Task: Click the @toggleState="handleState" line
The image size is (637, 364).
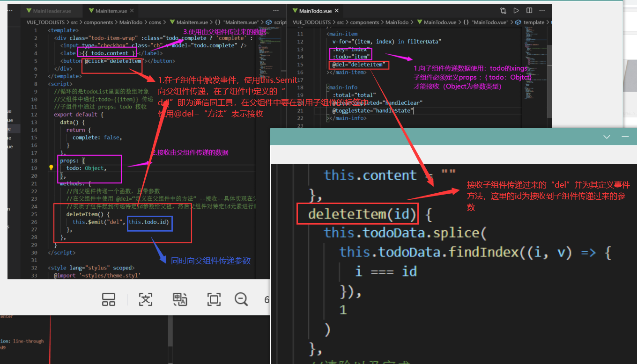Action: click(372, 110)
